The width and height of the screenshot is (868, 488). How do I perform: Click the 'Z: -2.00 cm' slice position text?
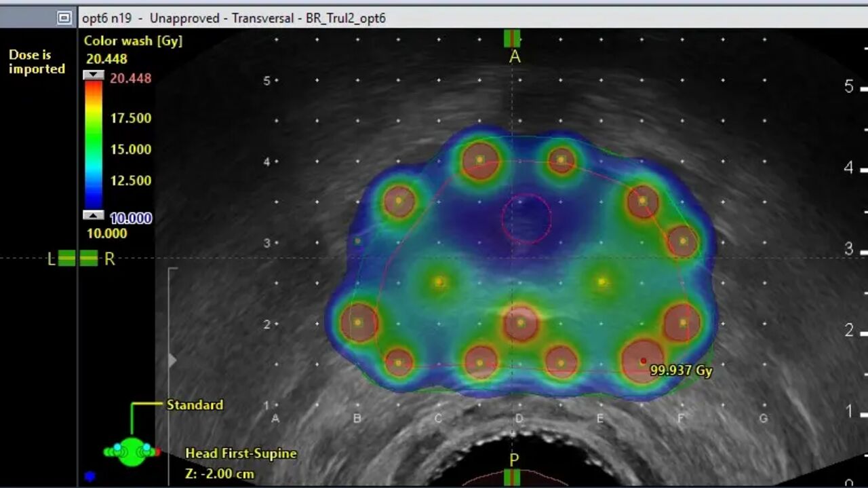(x=220, y=474)
